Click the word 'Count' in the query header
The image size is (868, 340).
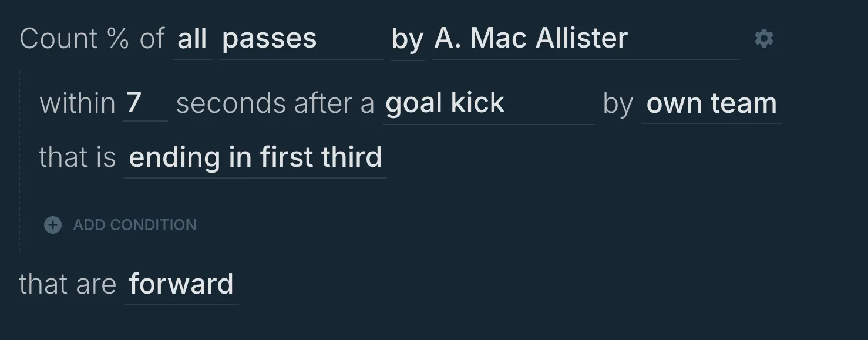tap(59, 39)
